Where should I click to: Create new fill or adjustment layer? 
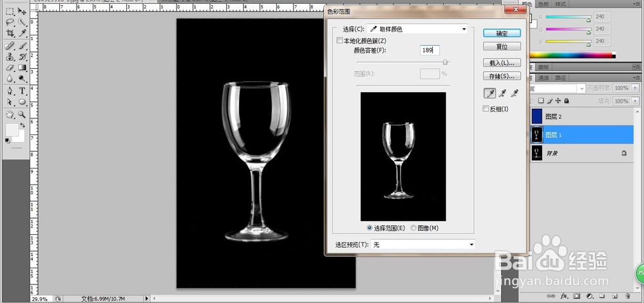click(x=589, y=296)
